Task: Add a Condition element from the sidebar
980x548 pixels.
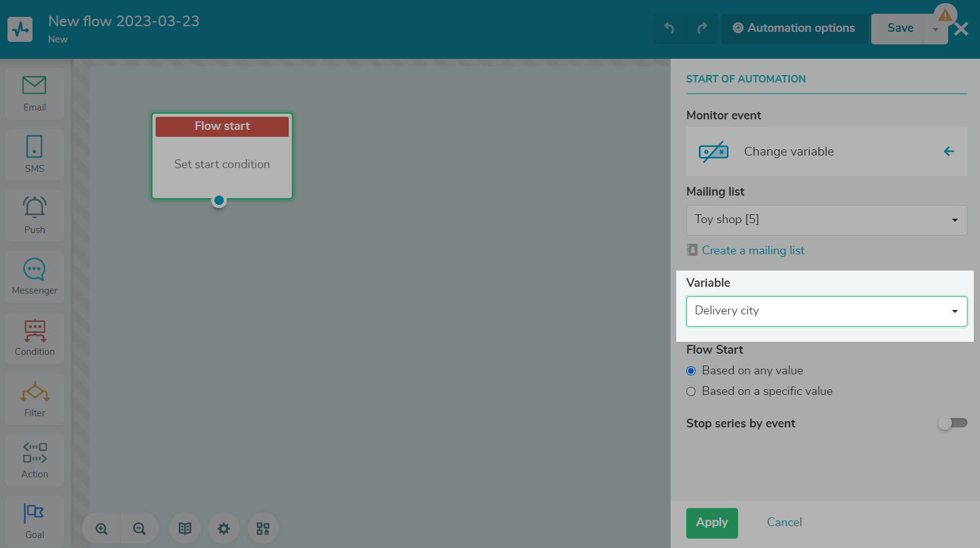Action: 34,338
